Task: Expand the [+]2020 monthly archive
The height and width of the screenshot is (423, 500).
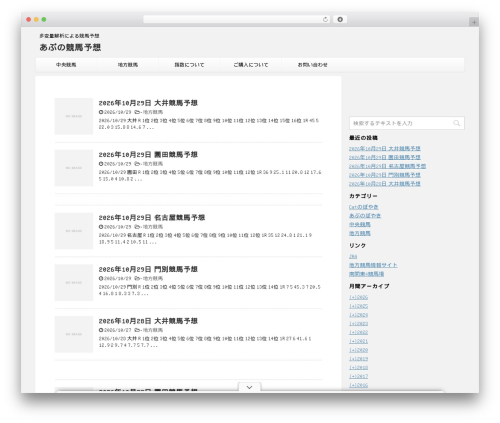Action: tap(358, 350)
